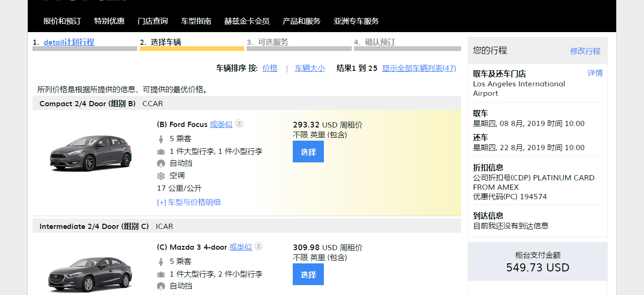Expand 车型与价格明细 for Ford Focus
644x295 pixels.
click(189, 202)
